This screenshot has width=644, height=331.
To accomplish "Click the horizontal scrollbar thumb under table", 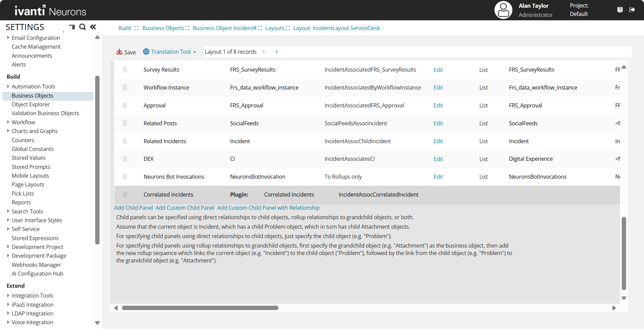I will pos(200,308).
